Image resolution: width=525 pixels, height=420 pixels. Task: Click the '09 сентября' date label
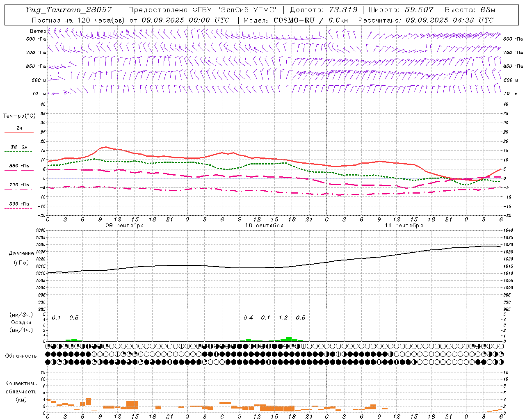pyautogui.click(x=125, y=226)
